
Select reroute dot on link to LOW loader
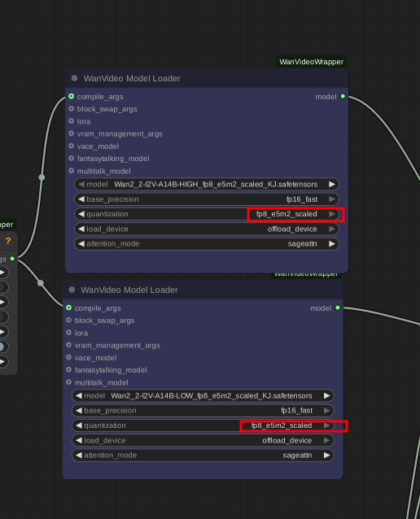[41, 283]
